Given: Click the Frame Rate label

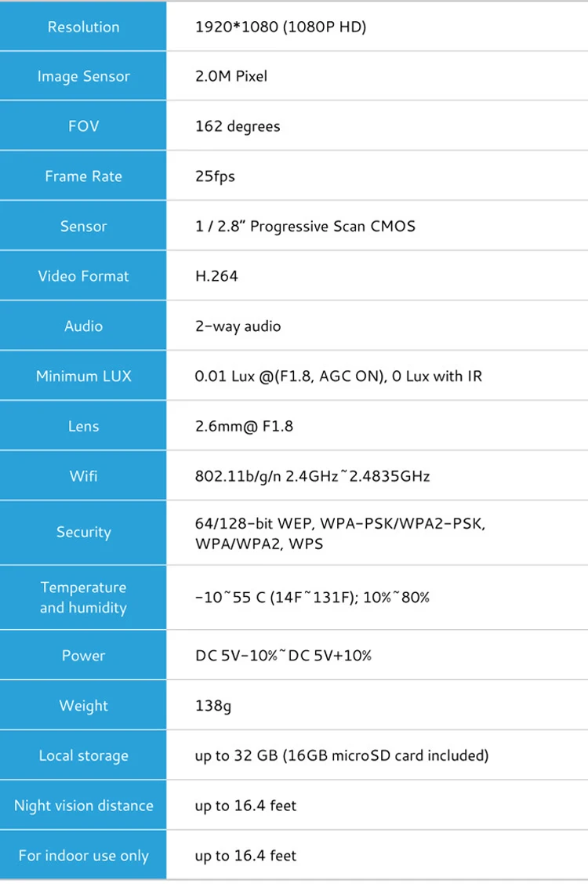Looking at the screenshot, I should coord(83,176).
